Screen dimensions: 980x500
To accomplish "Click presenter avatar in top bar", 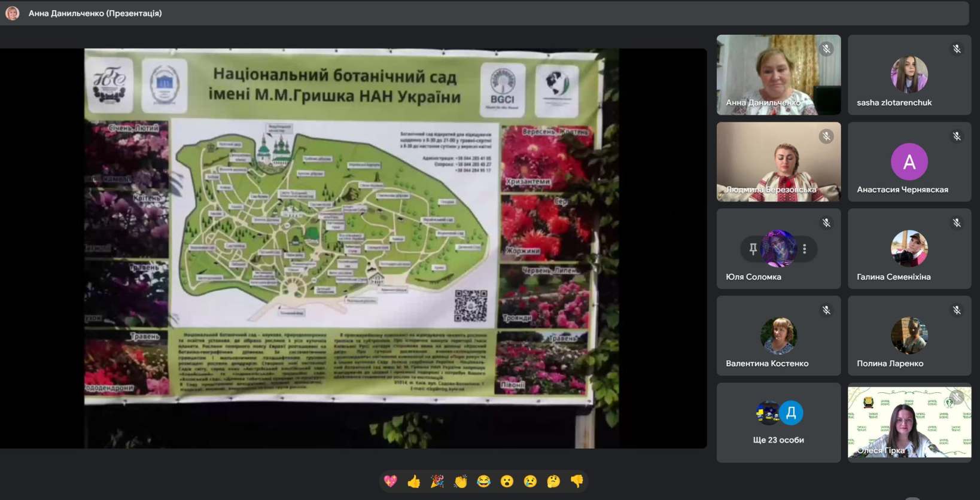I will tap(12, 13).
